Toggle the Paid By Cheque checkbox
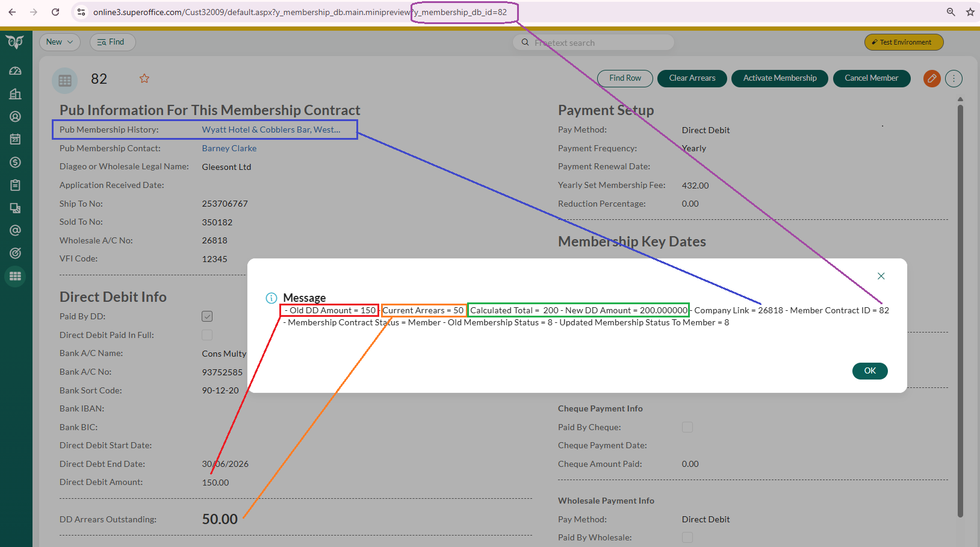980x547 pixels. pyautogui.click(x=687, y=427)
